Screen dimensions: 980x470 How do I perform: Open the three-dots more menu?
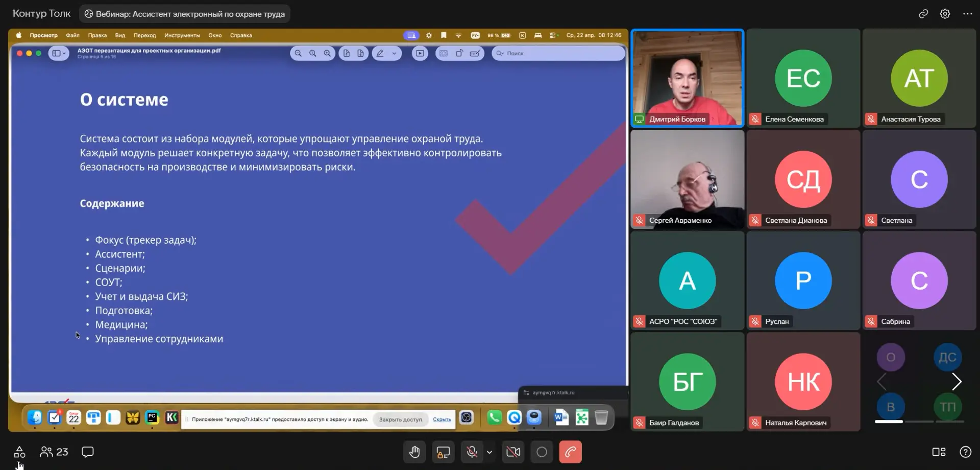tap(968, 14)
